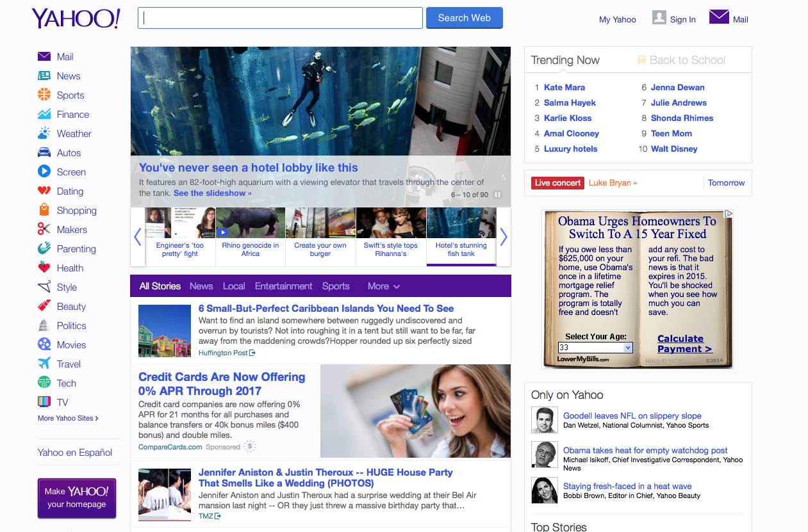
Task: Open 6 Small-But-Perfect Caribbean Islands article
Action: point(326,309)
